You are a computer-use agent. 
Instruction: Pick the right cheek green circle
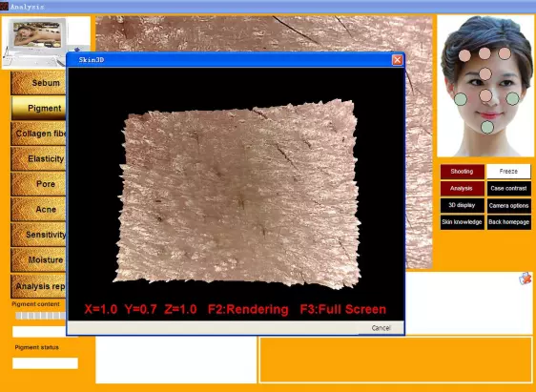(512, 98)
